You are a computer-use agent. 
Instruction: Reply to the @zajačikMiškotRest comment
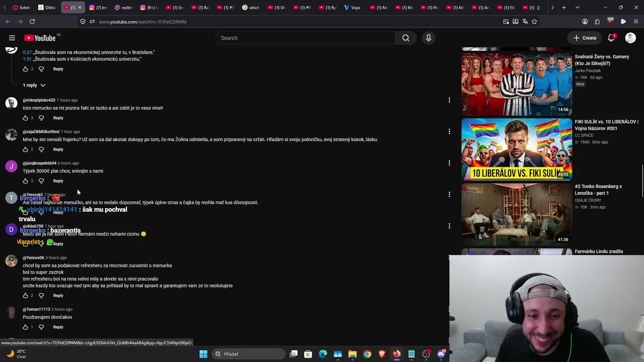point(58,149)
